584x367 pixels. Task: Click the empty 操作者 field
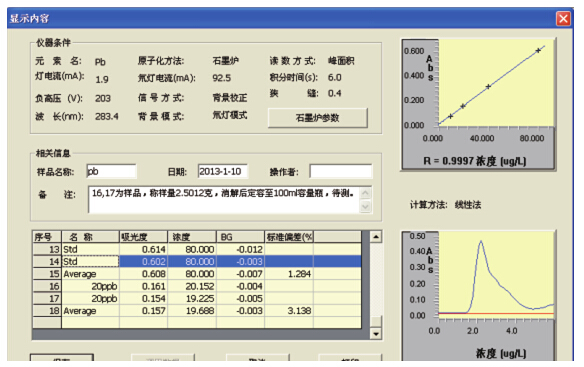[340, 171]
